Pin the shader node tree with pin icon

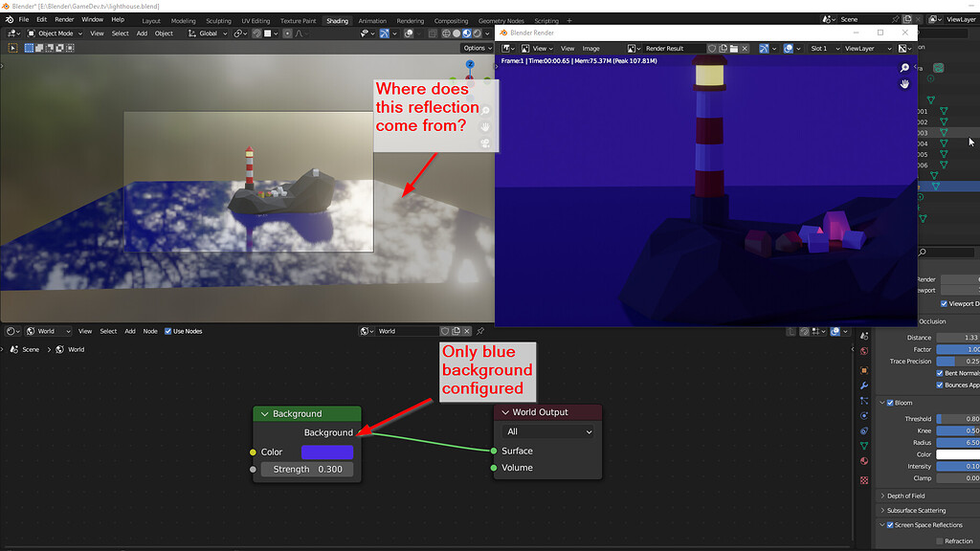point(479,331)
